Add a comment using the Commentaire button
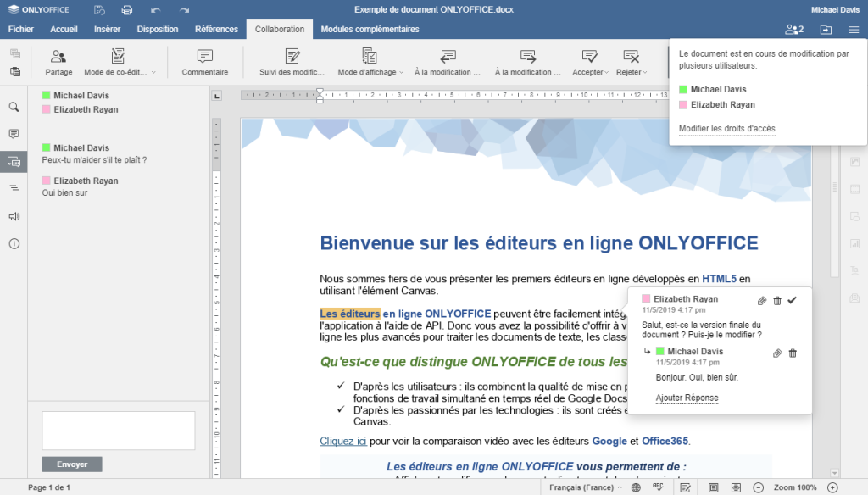868x495 pixels. [204, 62]
